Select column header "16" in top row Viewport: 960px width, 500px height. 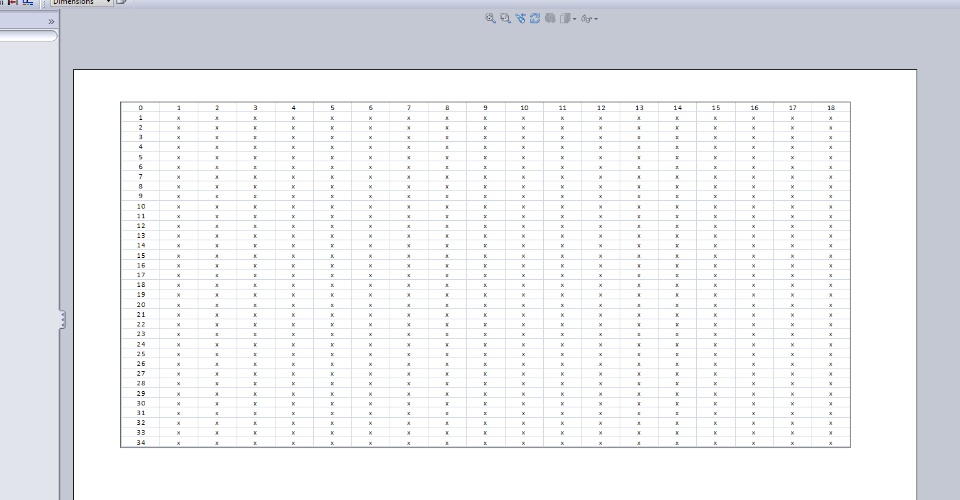(x=754, y=108)
